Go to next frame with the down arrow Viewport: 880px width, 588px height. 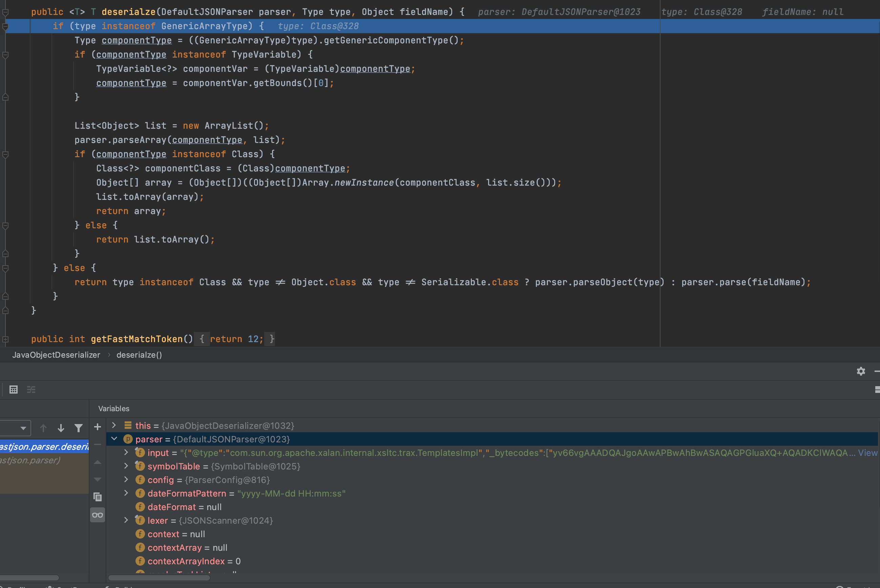[x=61, y=428]
